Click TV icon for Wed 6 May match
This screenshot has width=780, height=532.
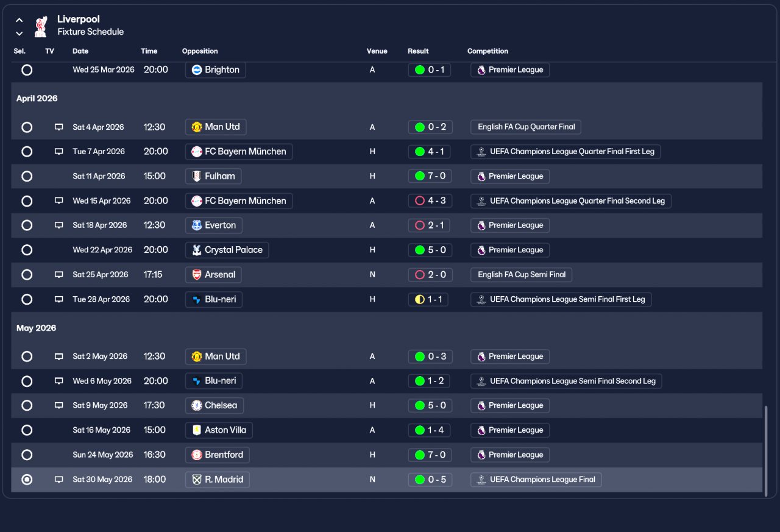click(59, 381)
